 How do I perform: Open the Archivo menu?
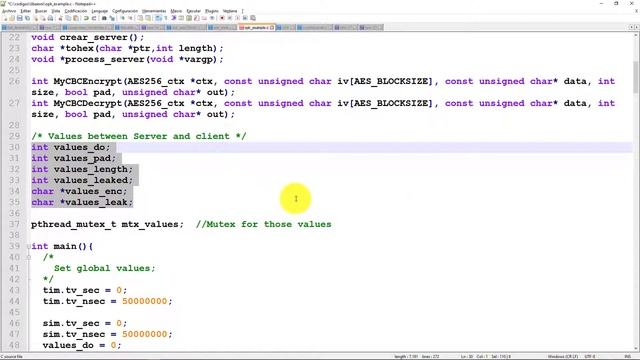coord(9,11)
